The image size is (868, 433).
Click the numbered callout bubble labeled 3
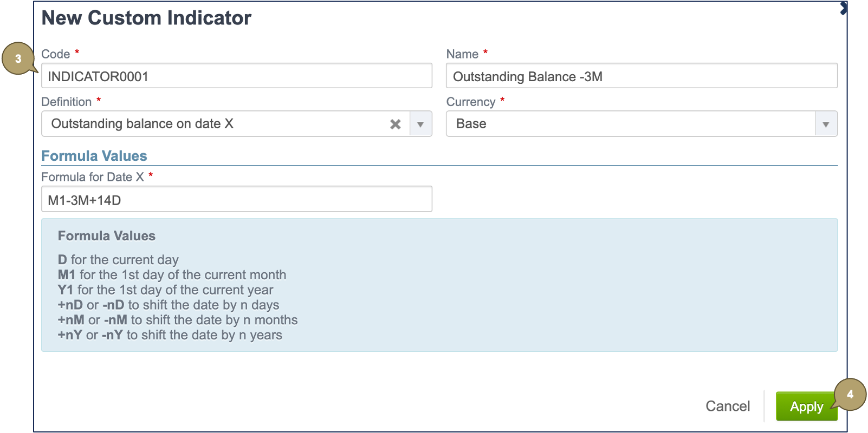click(x=18, y=60)
